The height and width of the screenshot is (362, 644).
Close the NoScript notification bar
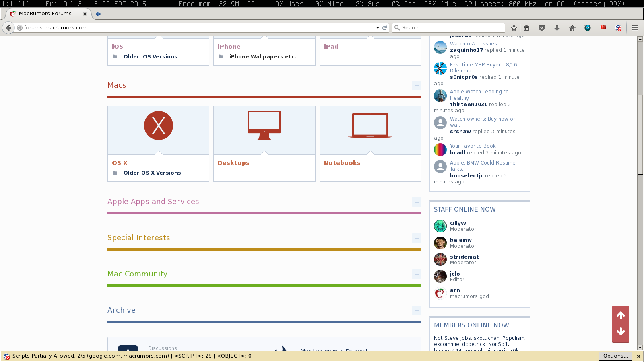point(638,356)
